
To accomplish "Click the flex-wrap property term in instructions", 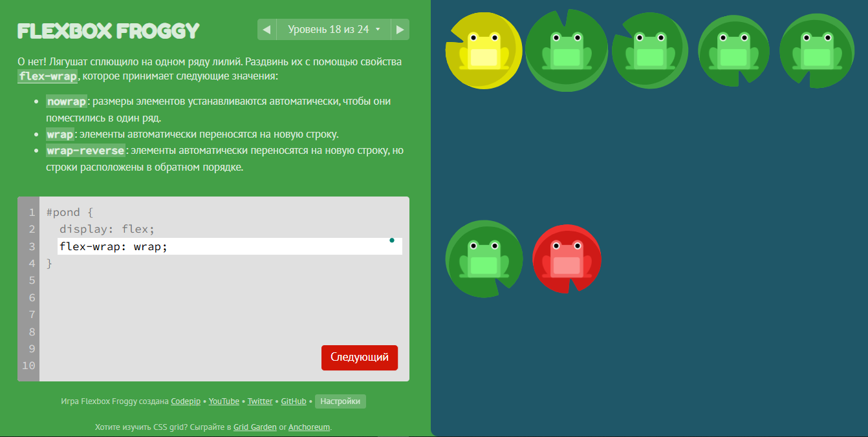I will [48, 76].
